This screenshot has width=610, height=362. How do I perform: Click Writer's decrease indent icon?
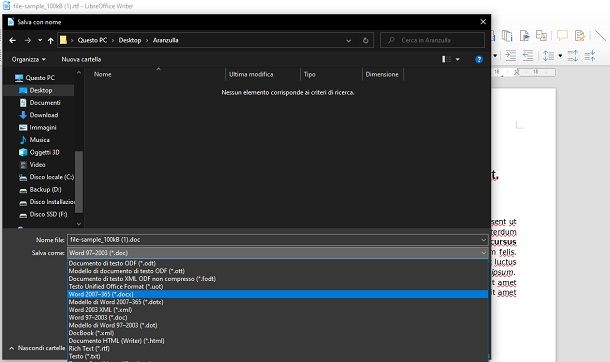tap(528, 56)
